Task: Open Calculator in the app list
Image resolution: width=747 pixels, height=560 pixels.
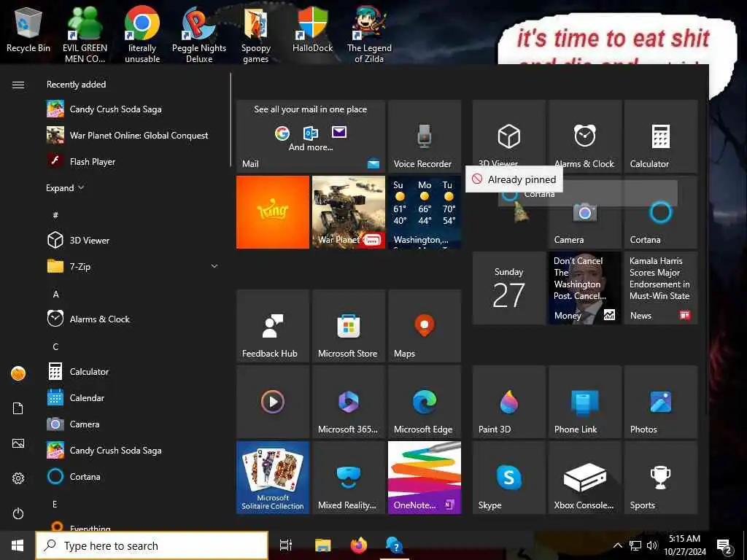Action: tap(133, 371)
